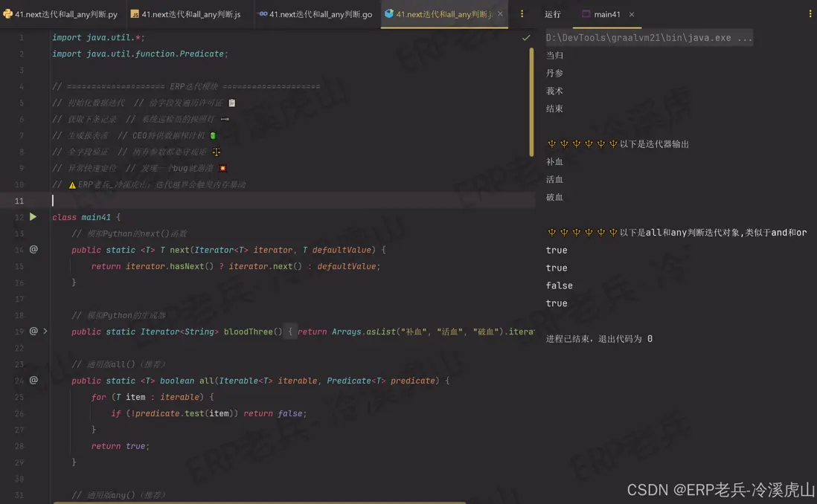Viewport: 817px width, 504px height.
Task: Click the green checkmark inspection indicator
Action: (x=526, y=37)
